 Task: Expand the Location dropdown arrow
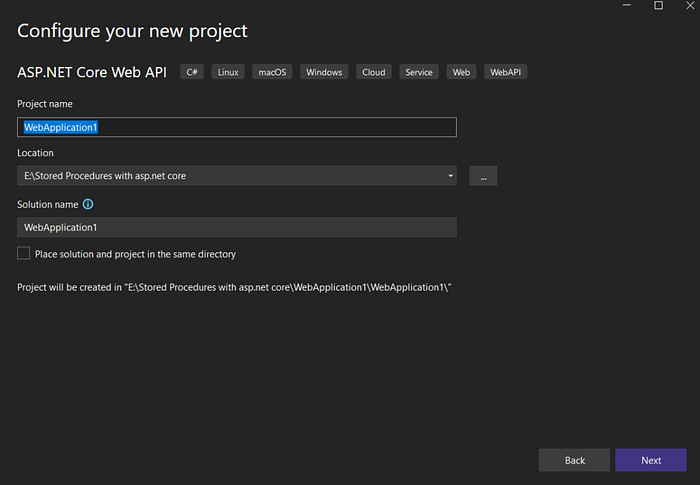tap(450, 176)
